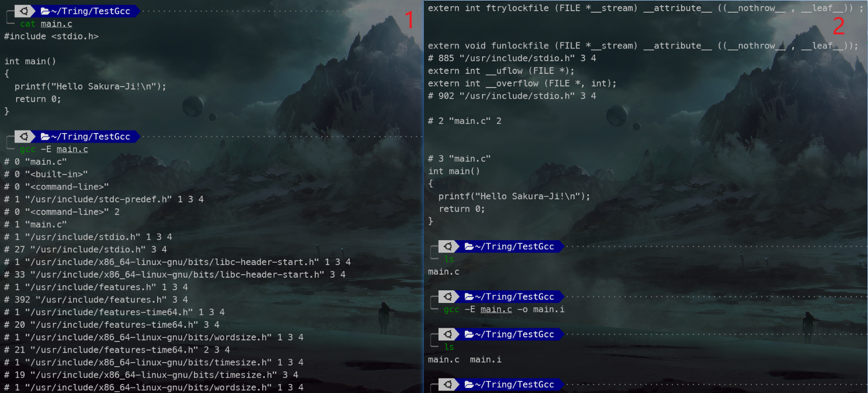The height and width of the screenshot is (393, 868).
Task: Click the '# 1 "/usr/include/stdc-predef.h" 1 3 4' line
Action: click(x=104, y=199)
